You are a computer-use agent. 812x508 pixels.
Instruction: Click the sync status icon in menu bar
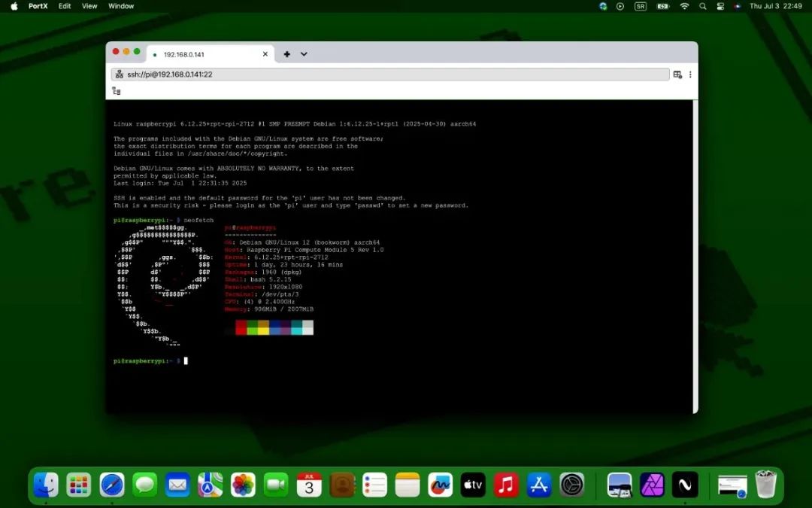(603, 6)
